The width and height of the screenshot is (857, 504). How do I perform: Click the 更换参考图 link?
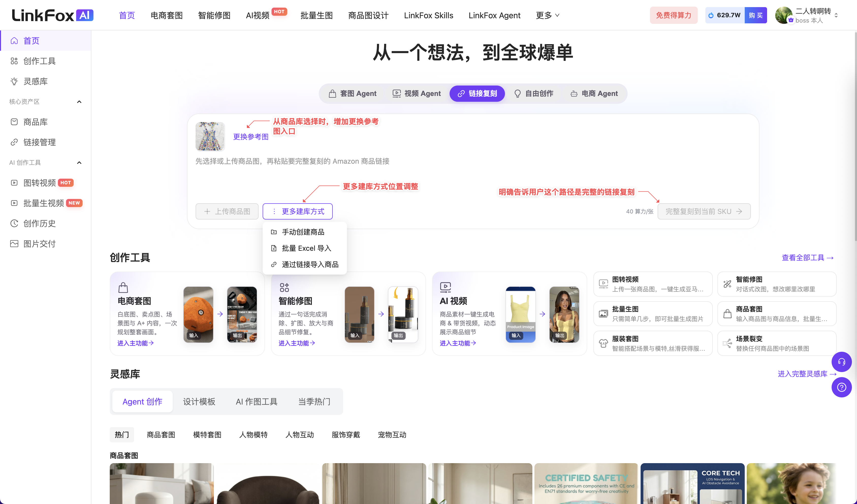(x=251, y=137)
